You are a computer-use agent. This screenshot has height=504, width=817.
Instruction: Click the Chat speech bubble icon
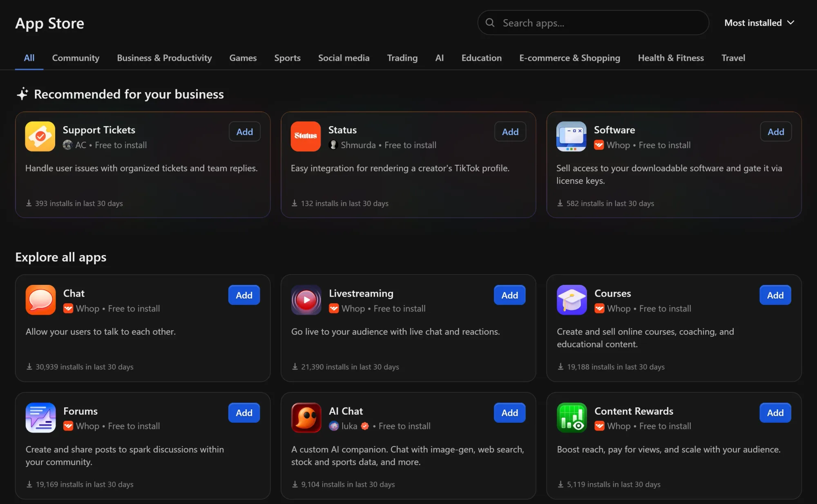tap(40, 300)
